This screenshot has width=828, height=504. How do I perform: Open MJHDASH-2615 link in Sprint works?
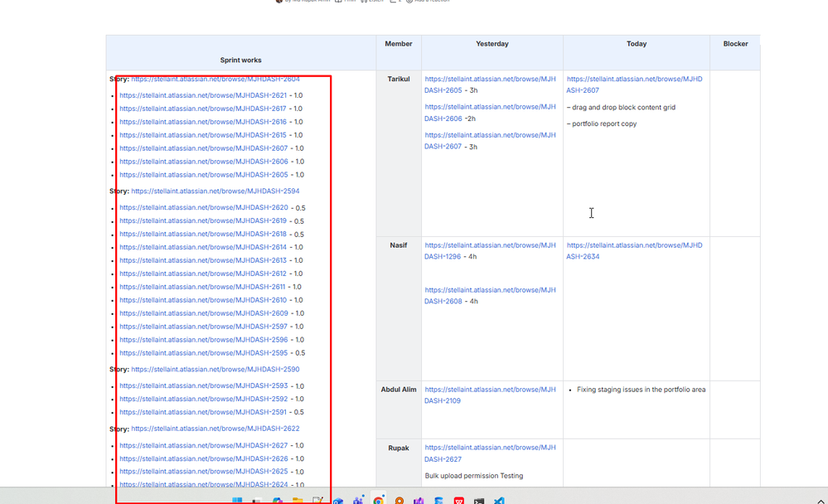point(203,135)
